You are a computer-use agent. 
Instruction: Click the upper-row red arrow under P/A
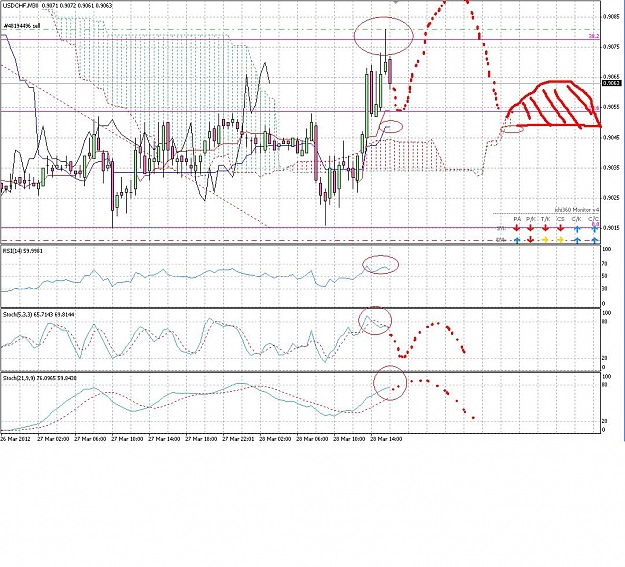coord(517,228)
